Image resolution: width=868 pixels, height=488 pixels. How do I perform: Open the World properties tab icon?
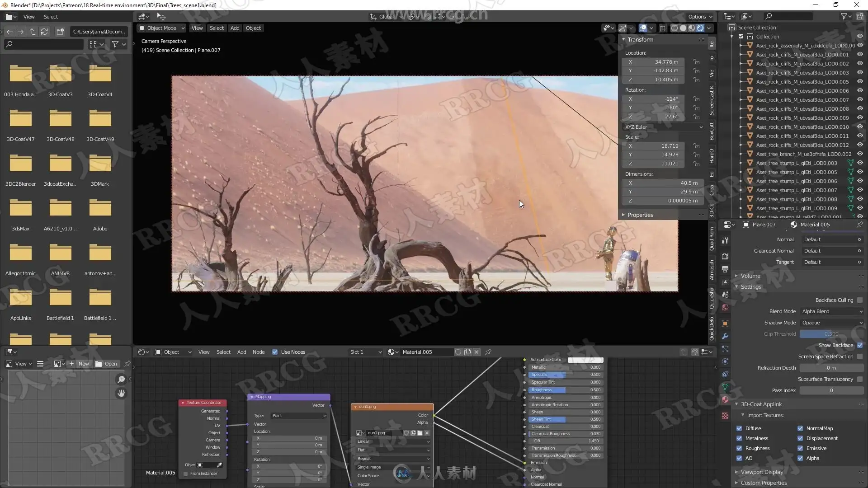coord(725,308)
